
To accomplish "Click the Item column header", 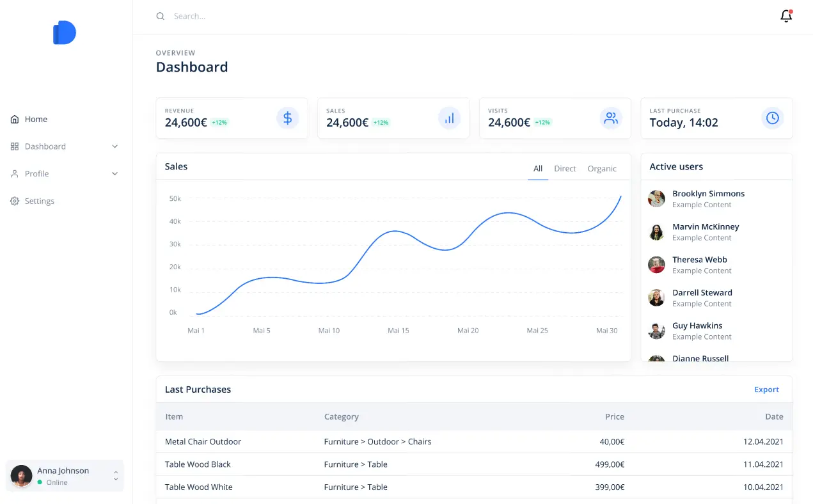I will 174,416.
